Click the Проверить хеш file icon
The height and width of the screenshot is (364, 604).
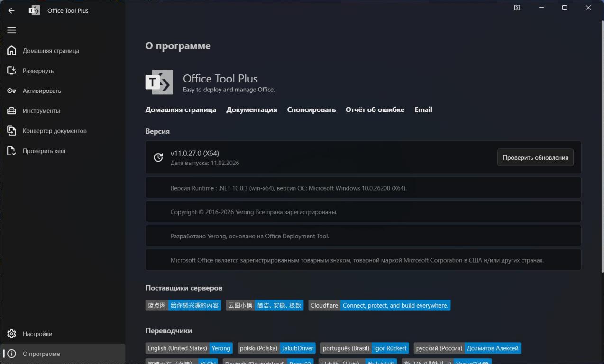pos(12,151)
